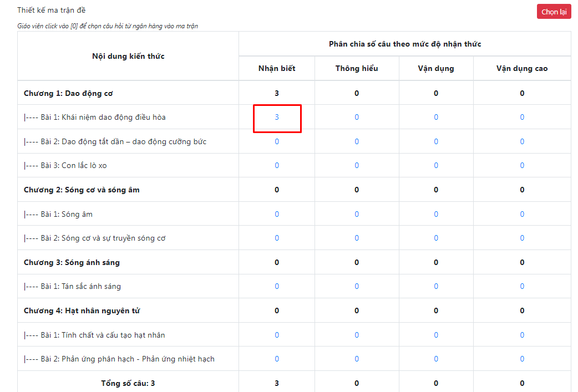Select Vận dụng count for Bài 1 Tán sắc ánh sáng
578x392 pixels.
click(x=436, y=286)
